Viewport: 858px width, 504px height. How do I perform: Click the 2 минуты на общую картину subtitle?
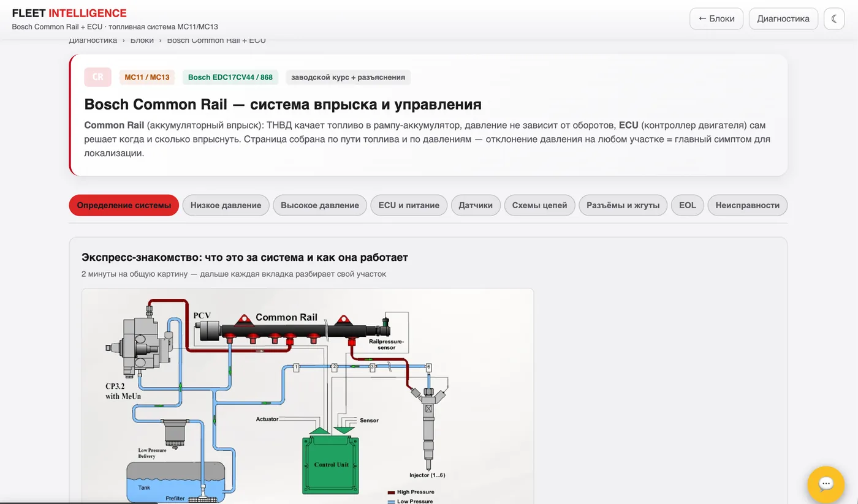233,274
